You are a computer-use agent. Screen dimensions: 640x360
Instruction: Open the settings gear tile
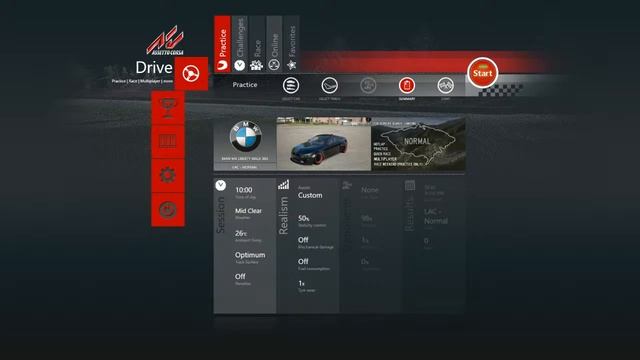[x=168, y=176]
